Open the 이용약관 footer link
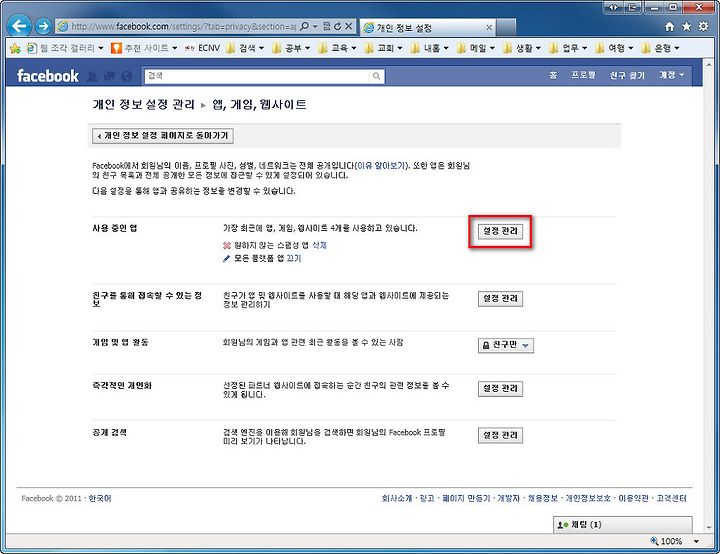 (633, 498)
